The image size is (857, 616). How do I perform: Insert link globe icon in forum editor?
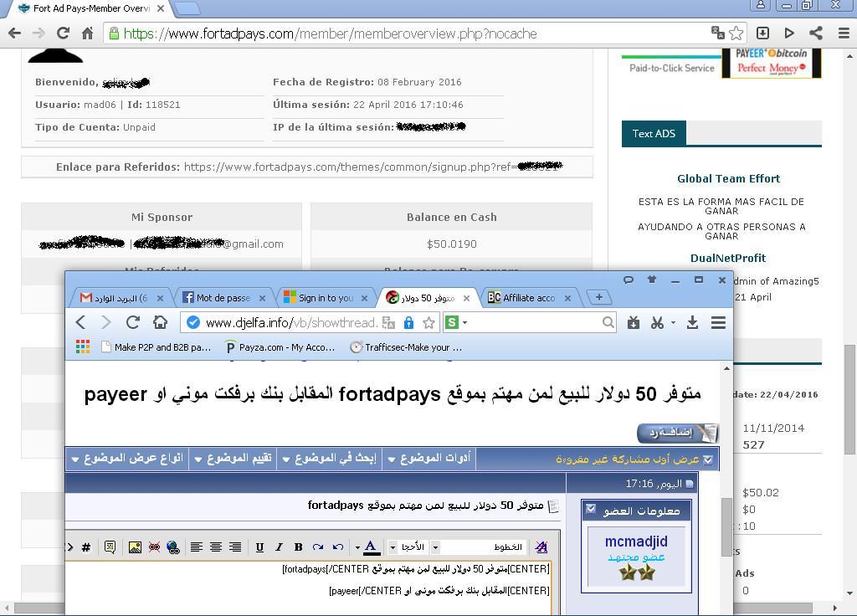[173, 547]
